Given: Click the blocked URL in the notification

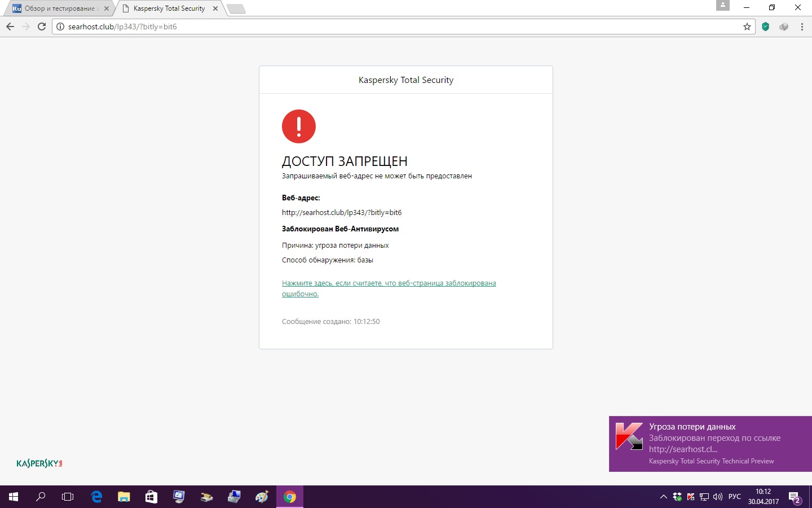Looking at the screenshot, I should [683, 449].
